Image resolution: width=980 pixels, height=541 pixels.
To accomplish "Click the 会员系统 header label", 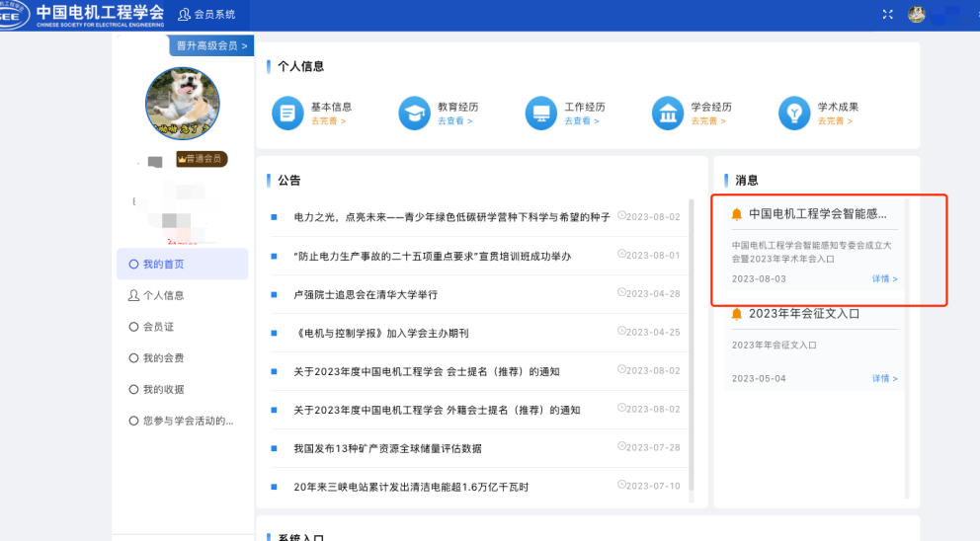I will (x=214, y=15).
